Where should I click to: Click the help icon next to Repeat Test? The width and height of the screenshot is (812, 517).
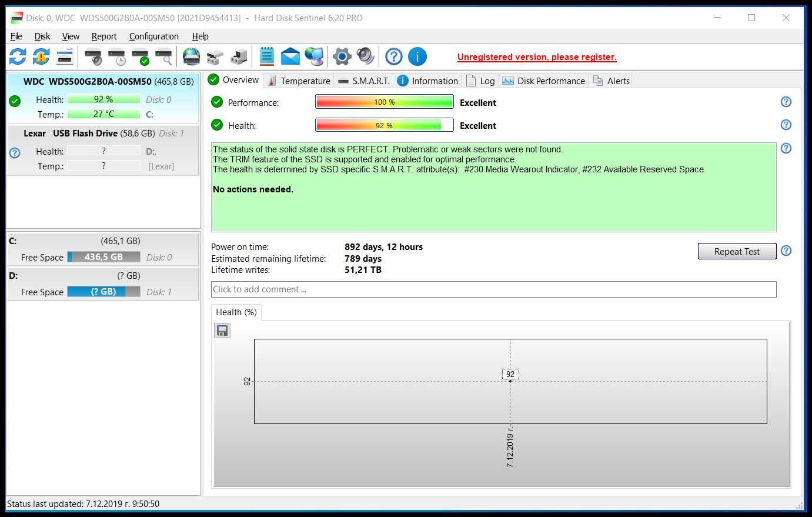click(x=786, y=251)
